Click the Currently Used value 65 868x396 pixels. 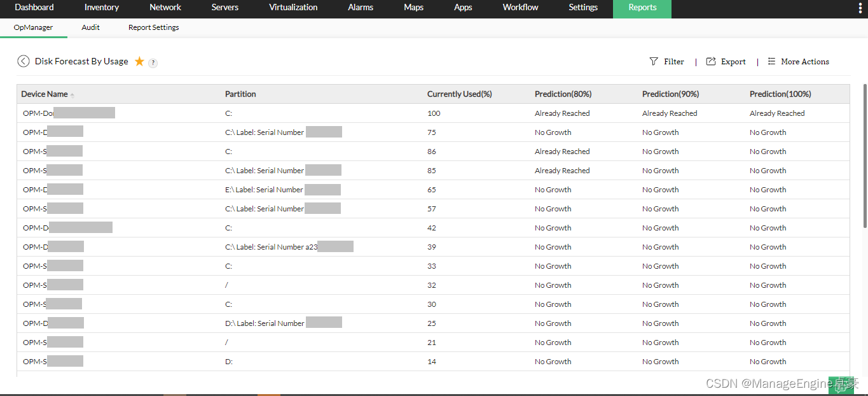(432, 190)
